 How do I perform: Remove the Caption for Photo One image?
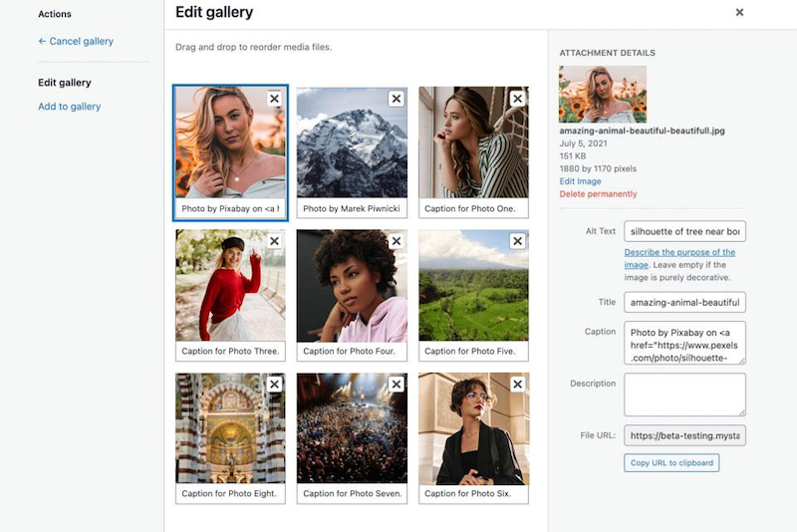tap(517, 99)
